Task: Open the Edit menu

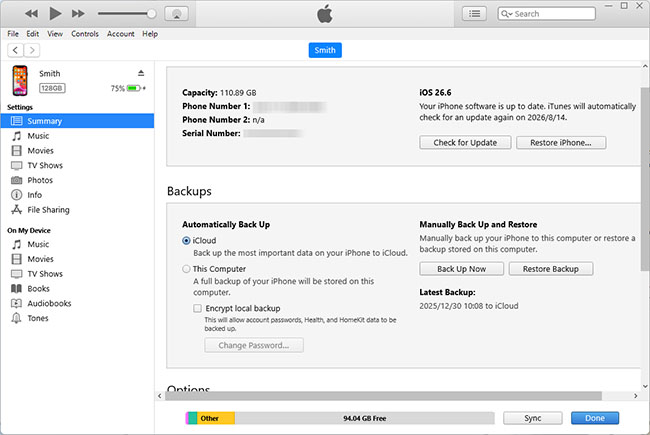Action: [32, 34]
